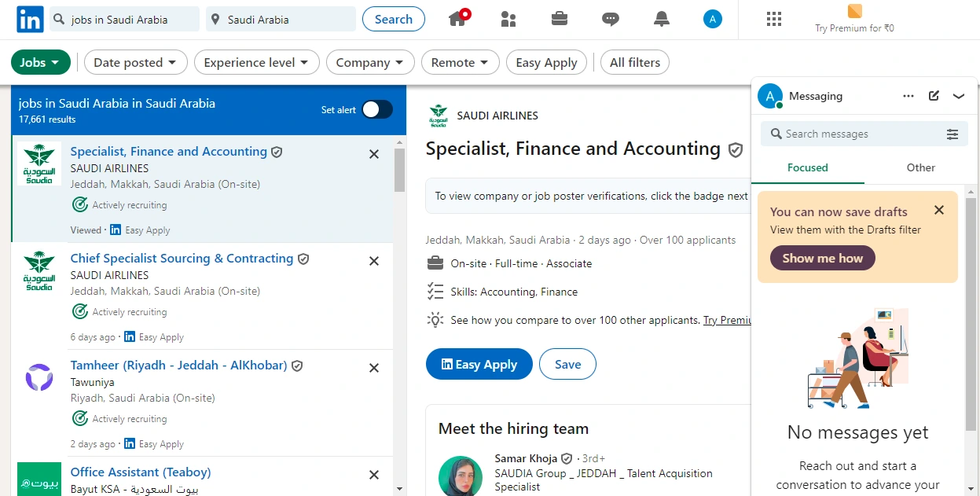Go to the Home feed icon
The height and width of the screenshot is (496, 980).
[x=459, y=18]
